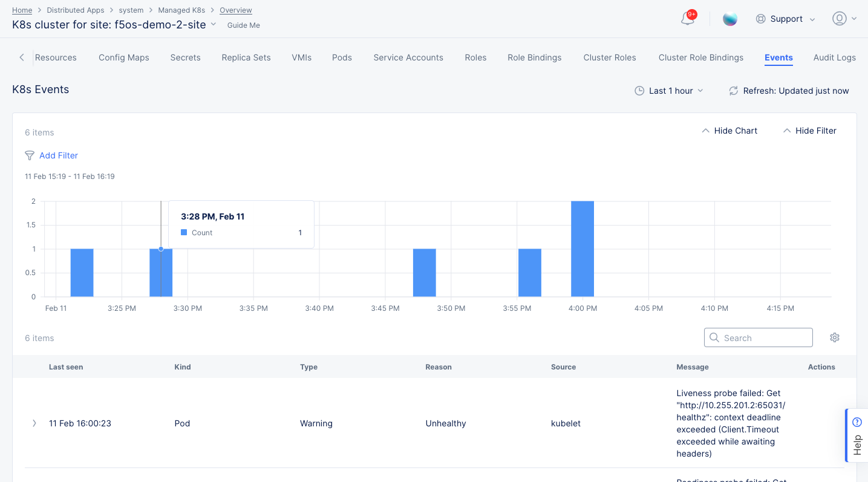Click the blue sphere logo in the header

click(x=730, y=19)
